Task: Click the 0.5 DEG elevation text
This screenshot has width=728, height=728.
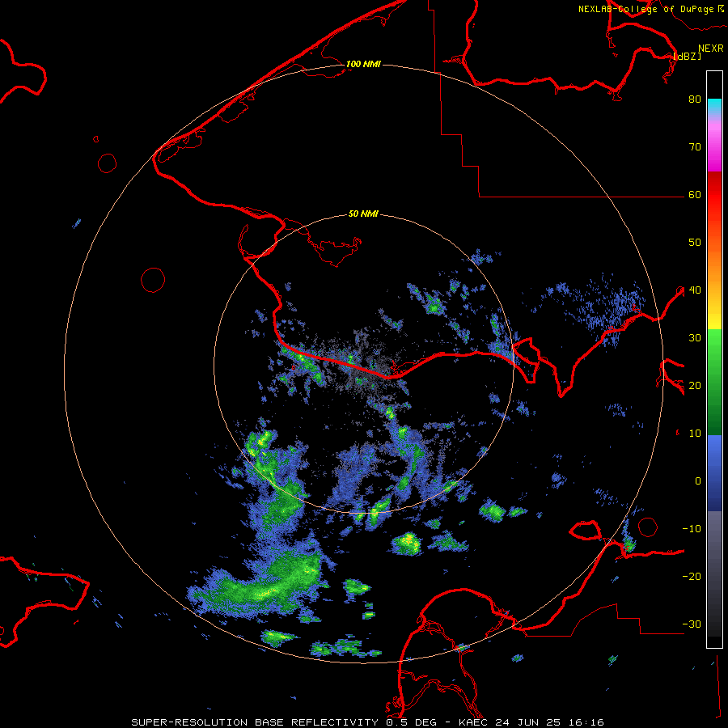Action: [x=413, y=722]
